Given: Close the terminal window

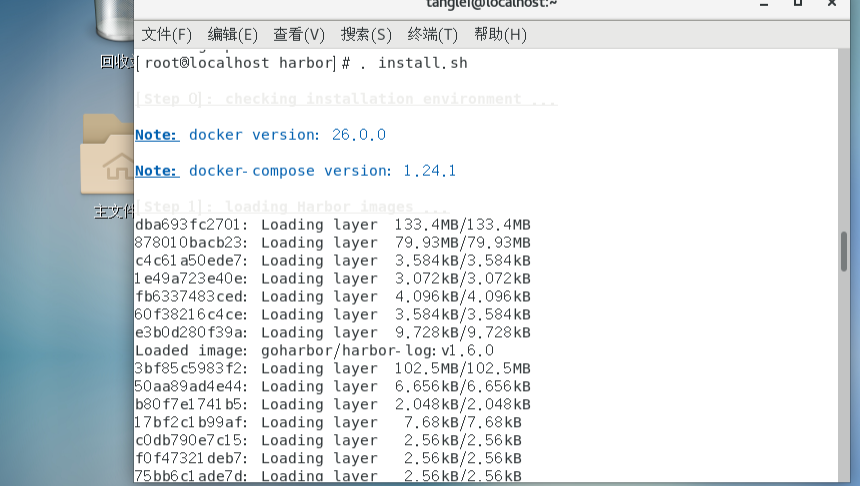Looking at the screenshot, I should coord(832,4).
